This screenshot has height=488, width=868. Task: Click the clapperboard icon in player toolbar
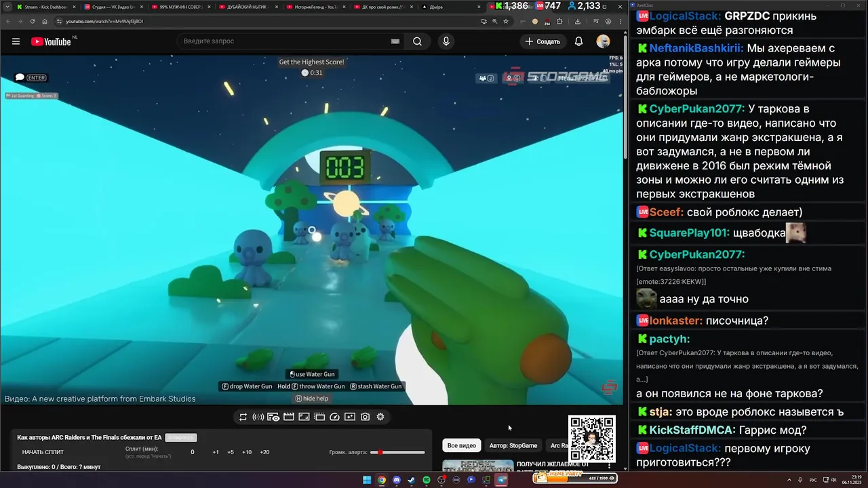[289, 417]
